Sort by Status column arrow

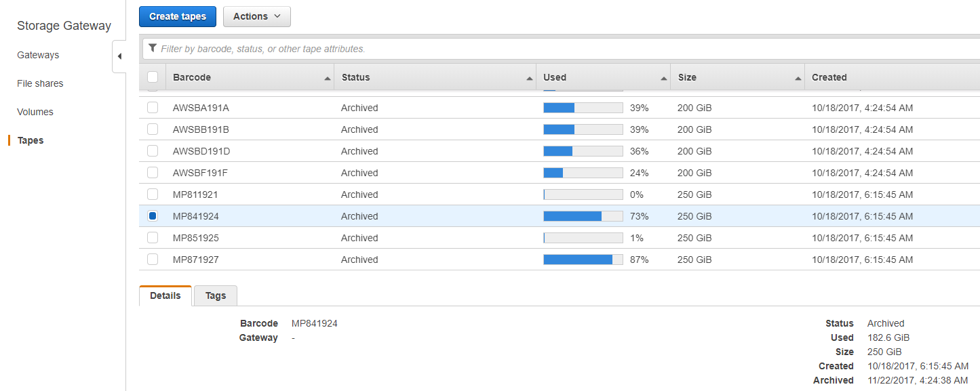530,79
